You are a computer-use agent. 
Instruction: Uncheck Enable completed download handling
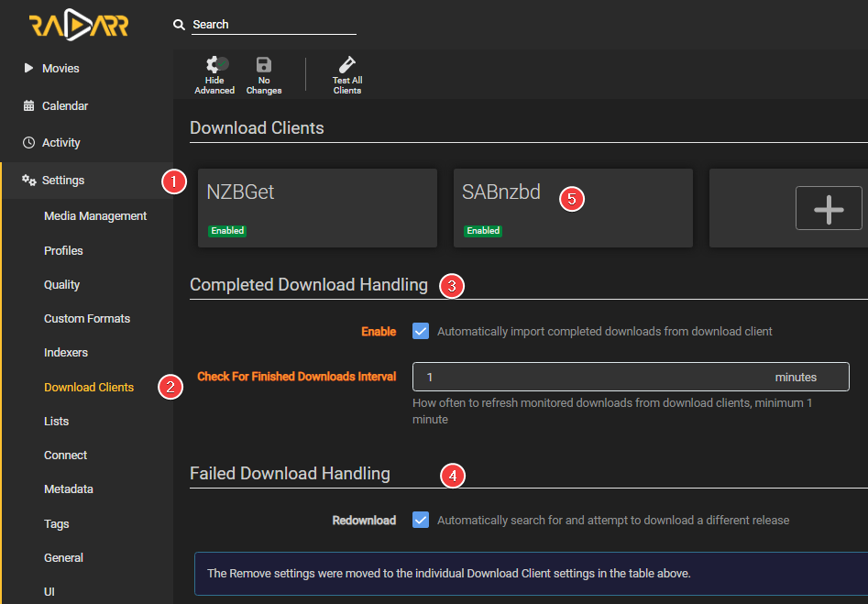click(421, 331)
